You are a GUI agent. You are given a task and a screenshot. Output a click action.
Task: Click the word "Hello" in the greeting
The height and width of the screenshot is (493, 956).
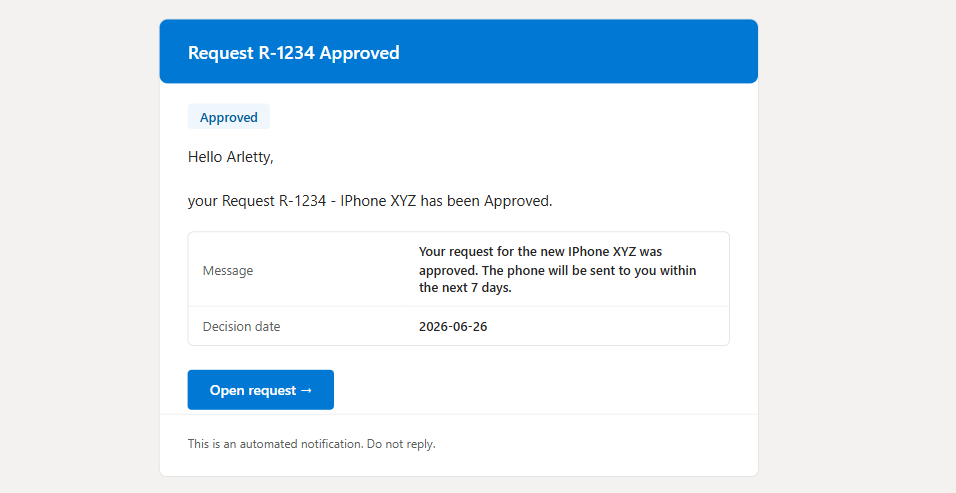coord(205,157)
